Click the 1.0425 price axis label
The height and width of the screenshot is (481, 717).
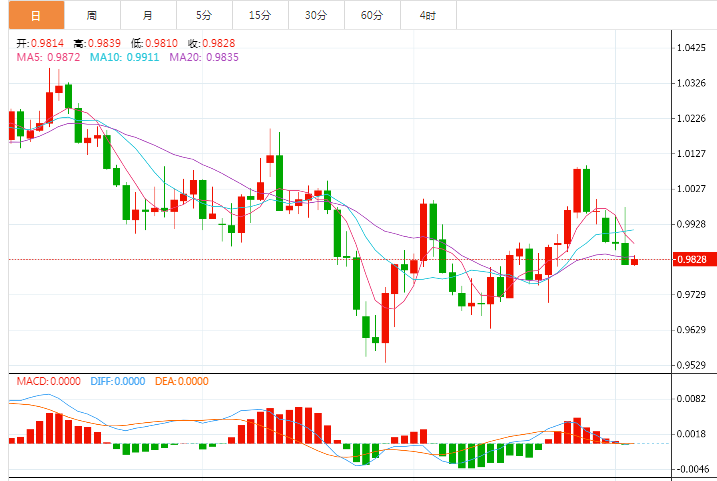point(691,48)
